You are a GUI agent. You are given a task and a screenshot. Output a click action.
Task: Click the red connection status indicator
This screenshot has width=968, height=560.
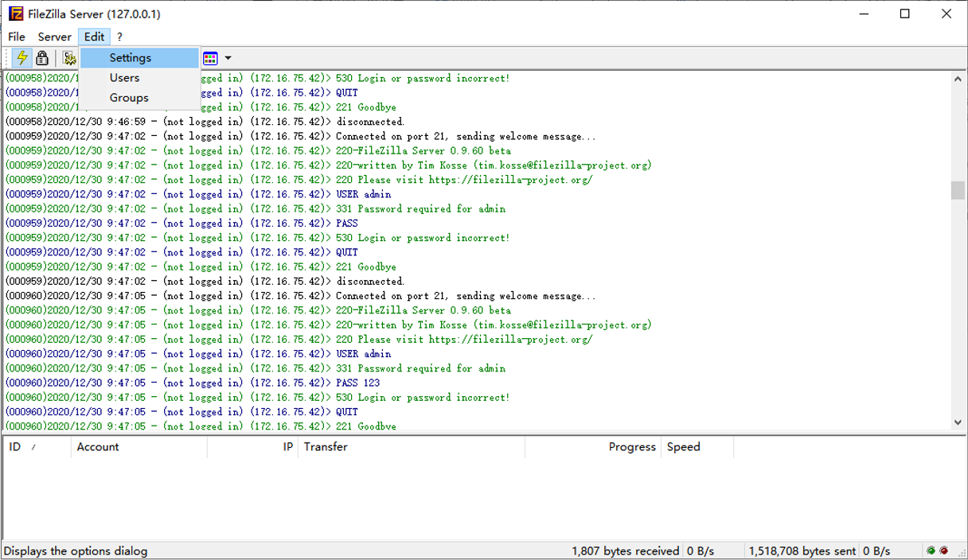click(943, 550)
